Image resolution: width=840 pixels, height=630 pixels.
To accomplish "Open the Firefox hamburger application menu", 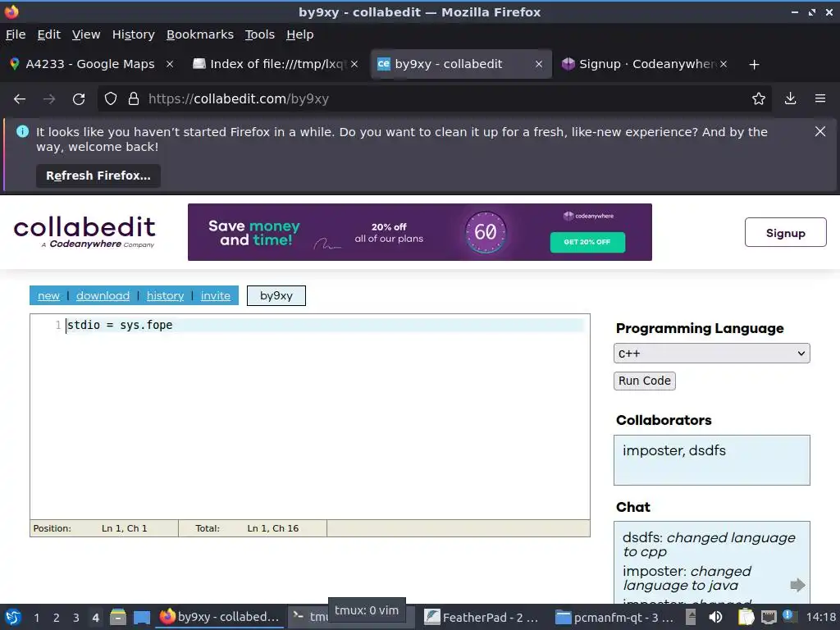I will [x=820, y=98].
